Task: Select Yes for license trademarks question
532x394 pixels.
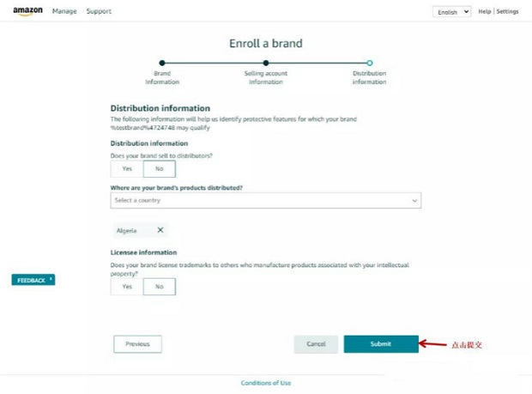Action: click(x=127, y=287)
